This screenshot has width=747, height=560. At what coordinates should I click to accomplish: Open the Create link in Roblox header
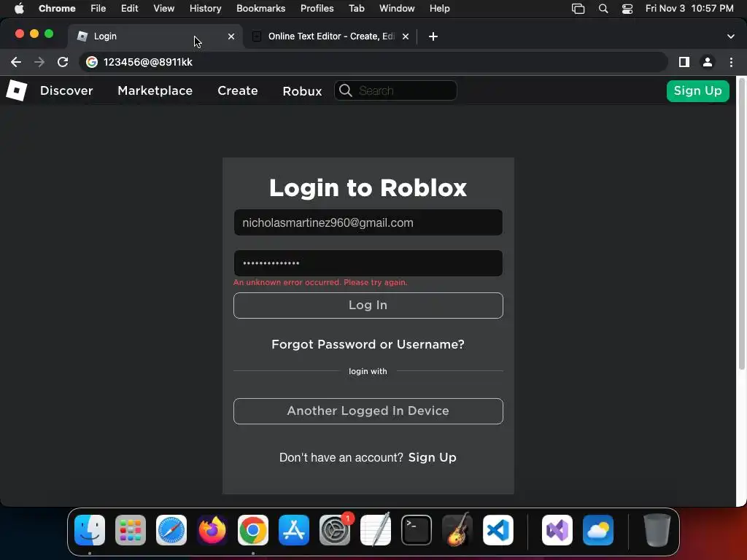[238, 90]
